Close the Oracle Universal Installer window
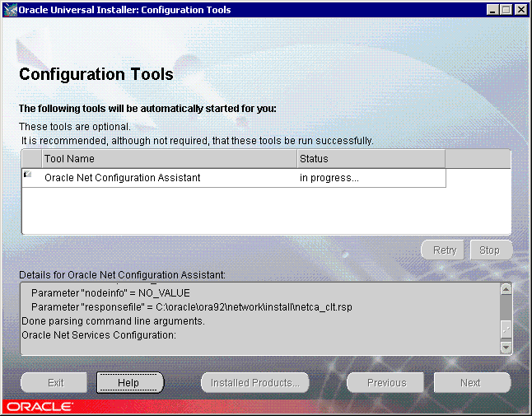This screenshot has height=416, width=532. pos(520,10)
